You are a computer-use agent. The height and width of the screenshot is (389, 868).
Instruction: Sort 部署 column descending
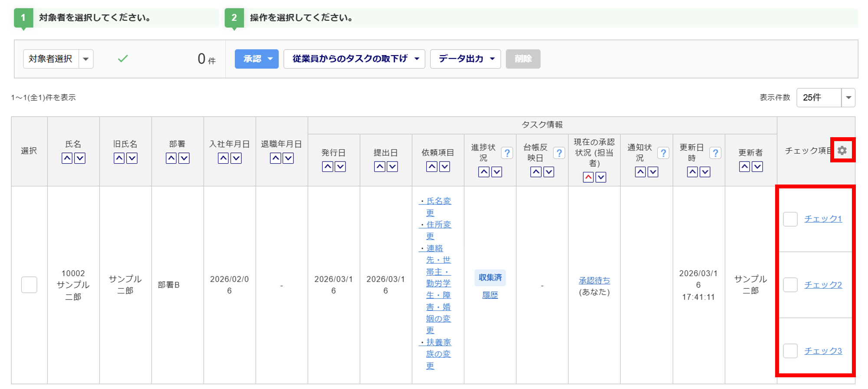point(184,158)
